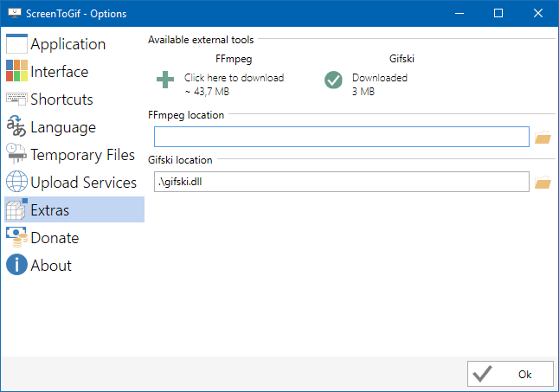Focus the FFmpeg location text field

coord(342,137)
